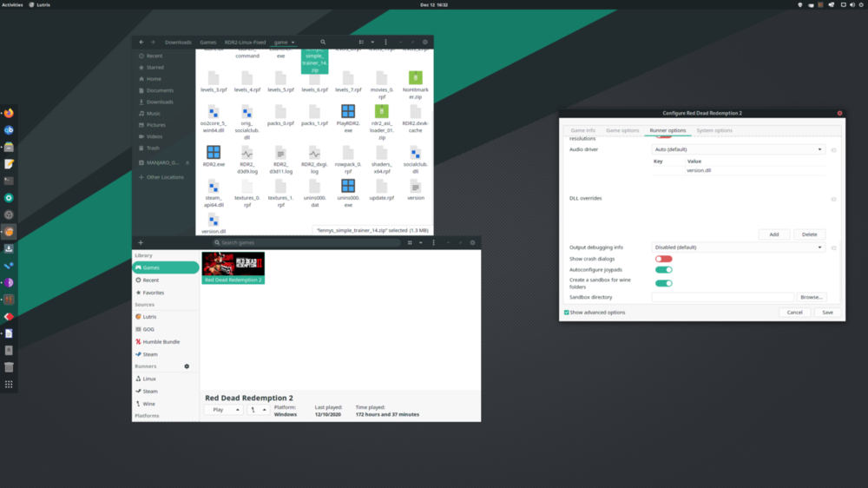Image resolution: width=868 pixels, height=488 pixels.
Task: Click the Add button for DLL overrides
Action: coord(773,234)
